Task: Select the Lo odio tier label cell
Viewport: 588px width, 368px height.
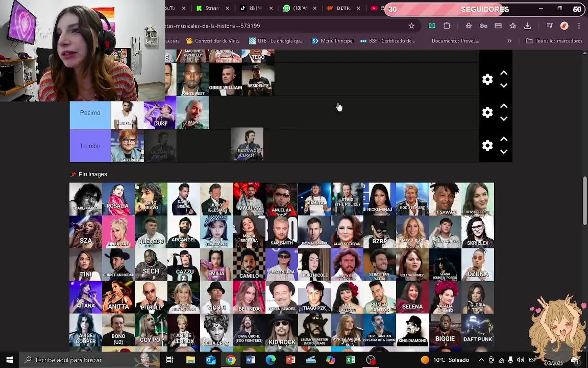Action: point(90,146)
